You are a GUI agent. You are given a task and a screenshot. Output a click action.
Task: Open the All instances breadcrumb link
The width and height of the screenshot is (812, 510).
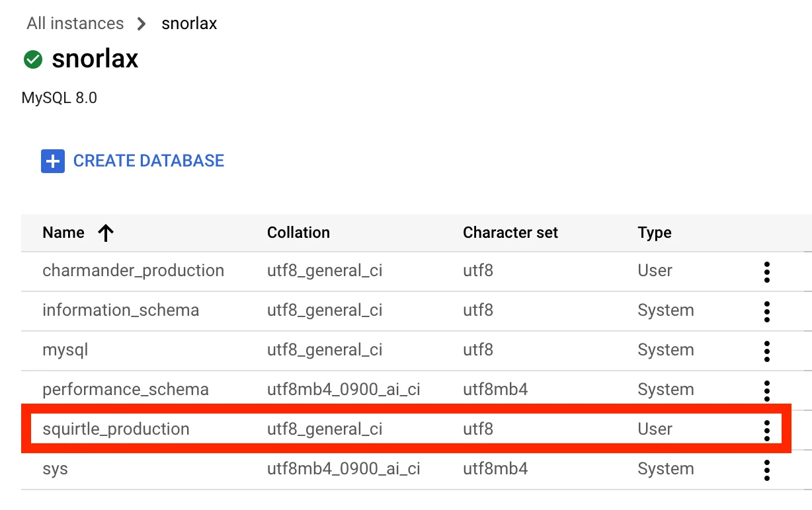pyautogui.click(x=74, y=23)
